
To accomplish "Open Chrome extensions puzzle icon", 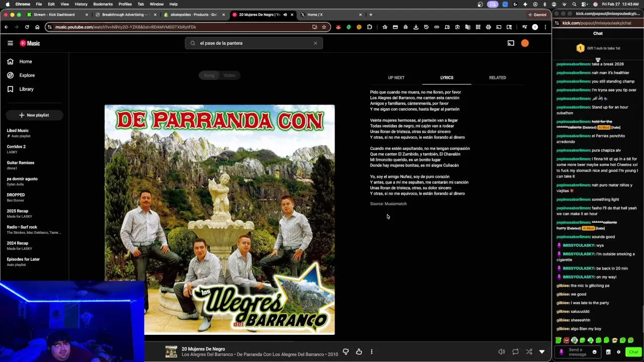I will tap(369, 27).
